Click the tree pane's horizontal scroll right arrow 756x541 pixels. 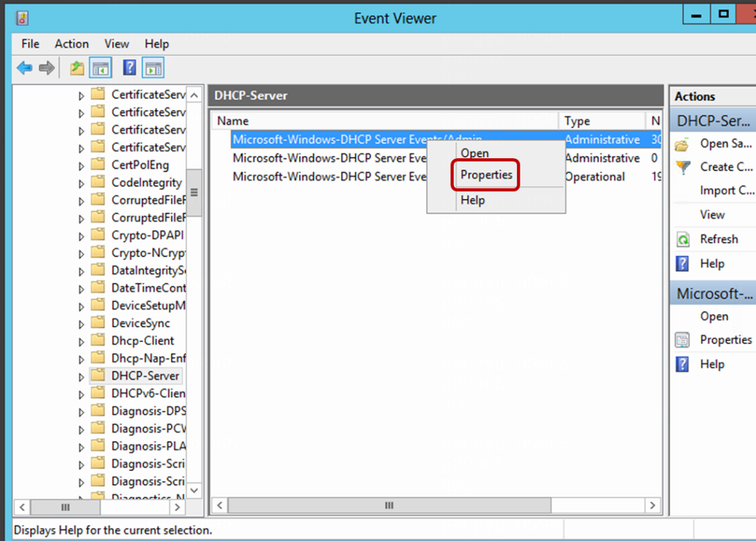(x=177, y=507)
